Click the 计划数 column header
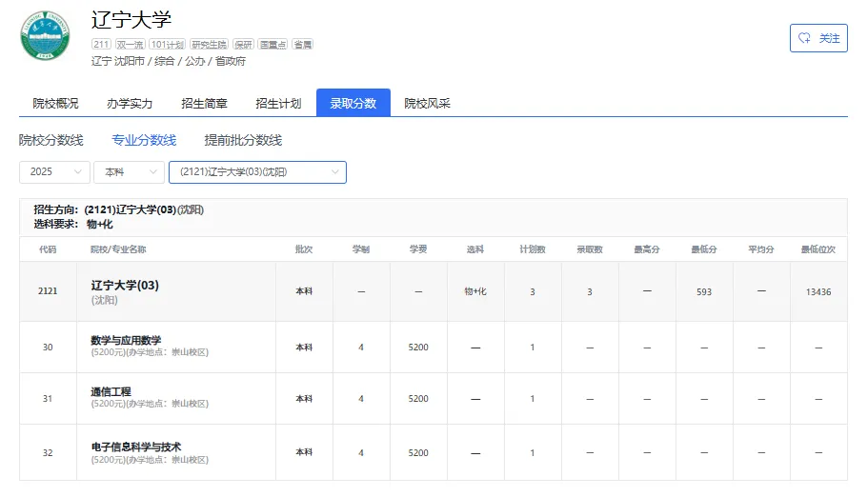This screenshot has width=868, height=497. click(533, 249)
